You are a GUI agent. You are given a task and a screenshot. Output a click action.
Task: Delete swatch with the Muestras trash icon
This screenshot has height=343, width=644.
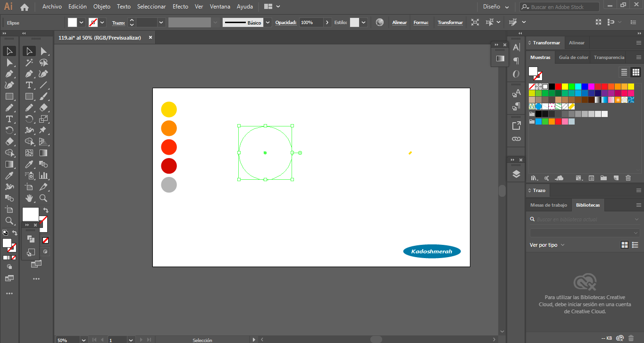pyautogui.click(x=628, y=178)
